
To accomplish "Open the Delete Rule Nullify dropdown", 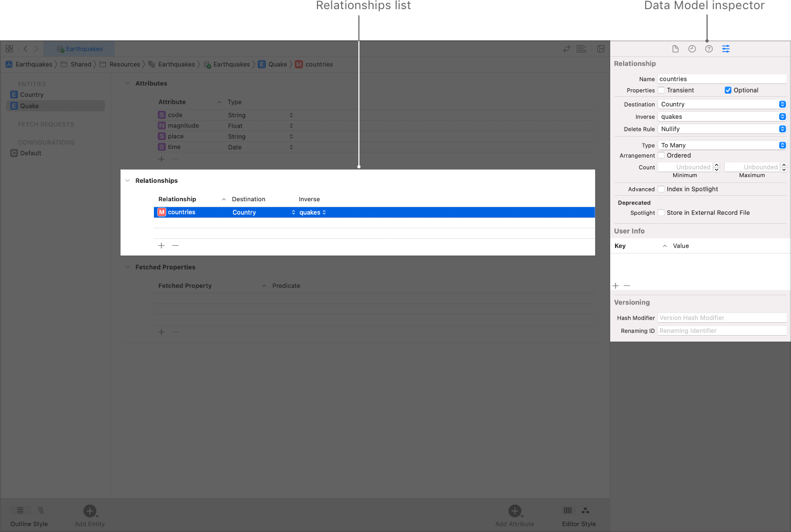I will (x=722, y=129).
